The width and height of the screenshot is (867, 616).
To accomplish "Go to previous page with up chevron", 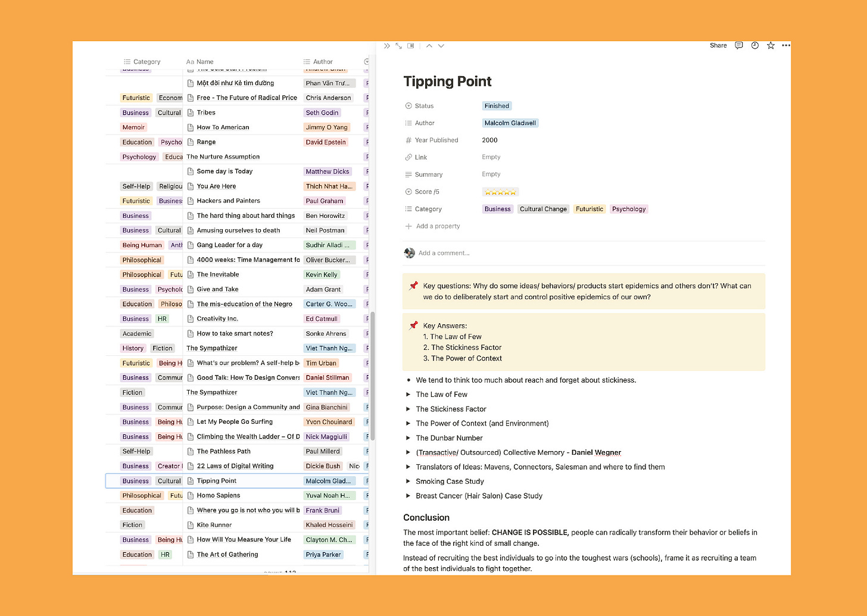I will point(429,46).
